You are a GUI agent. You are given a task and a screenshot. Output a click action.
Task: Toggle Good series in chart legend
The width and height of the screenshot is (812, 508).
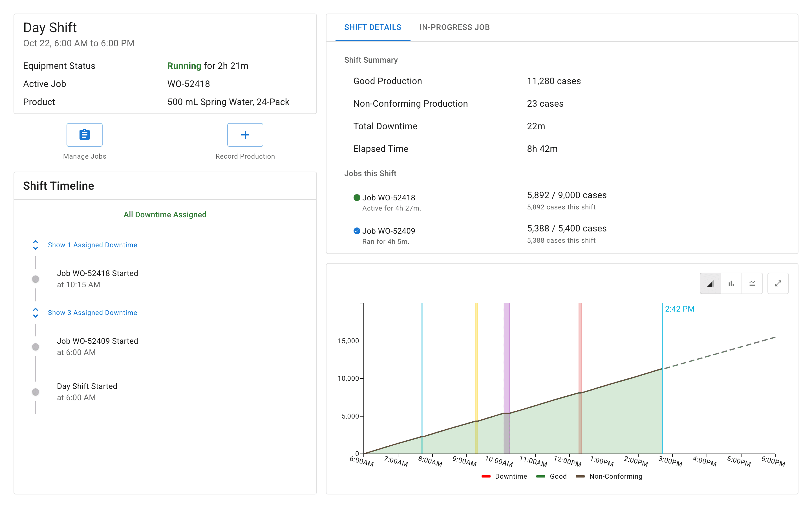click(x=551, y=476)
